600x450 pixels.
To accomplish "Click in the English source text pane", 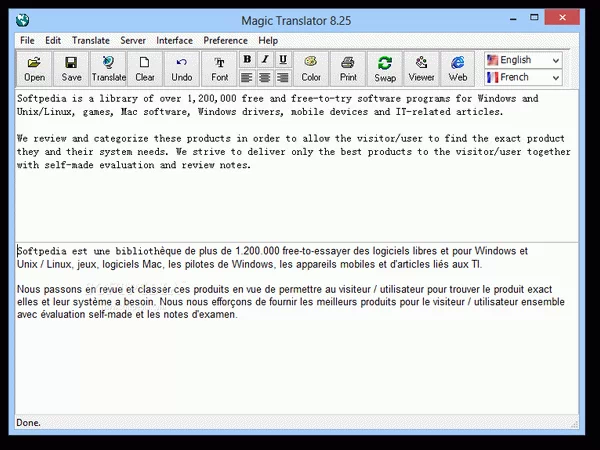I will click(297, 166).
